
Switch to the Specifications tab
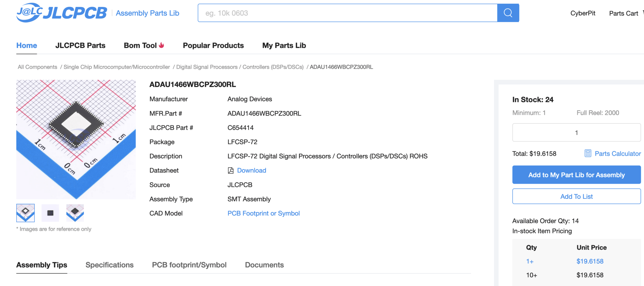109,265
